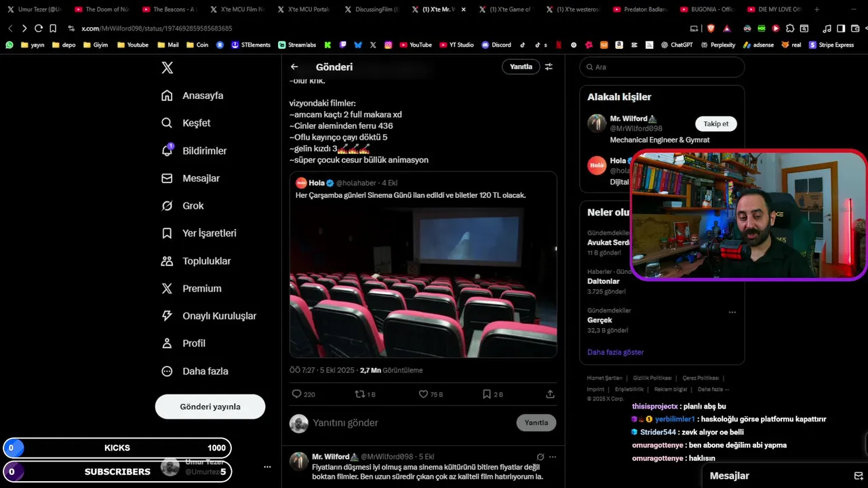
Task: Open Onaylı Kuruluşlar in sidebar
Action: (x=208, y=316)
